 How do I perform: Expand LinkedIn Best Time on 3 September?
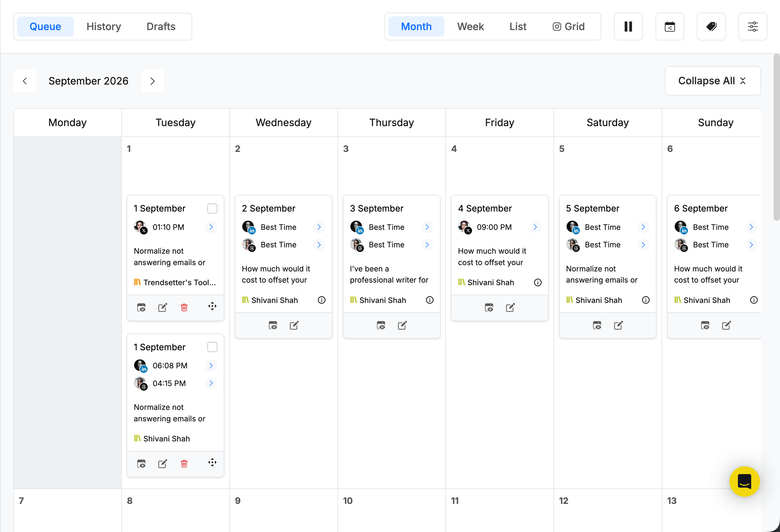427,227
